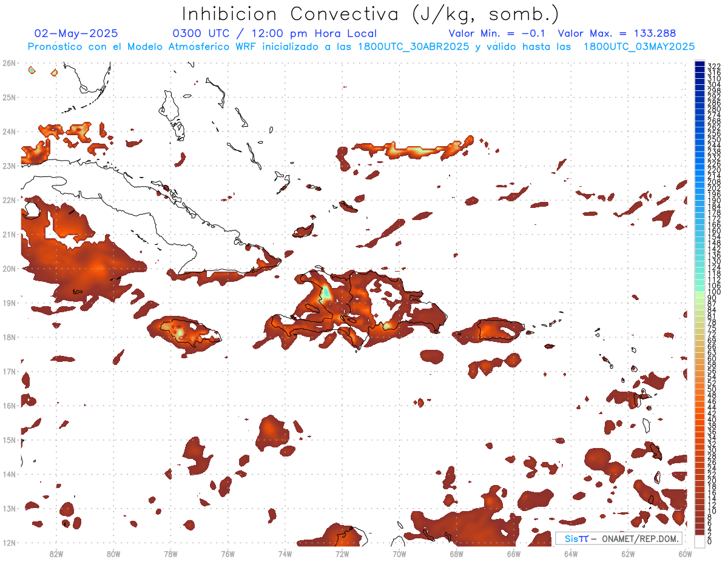Click the 70W longitude label
Image resolution: width=728 pixels, height=562 pixels.
pyautogui.click(x=399, y=554)
